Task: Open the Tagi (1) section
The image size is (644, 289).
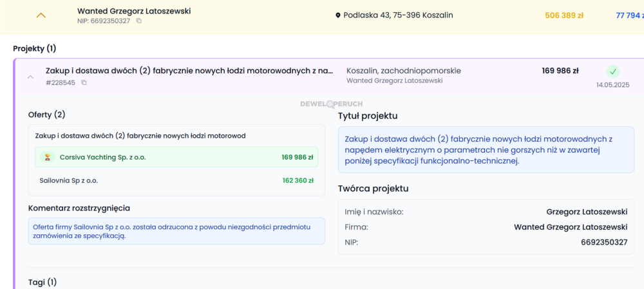Action: [x=43, y=282]
